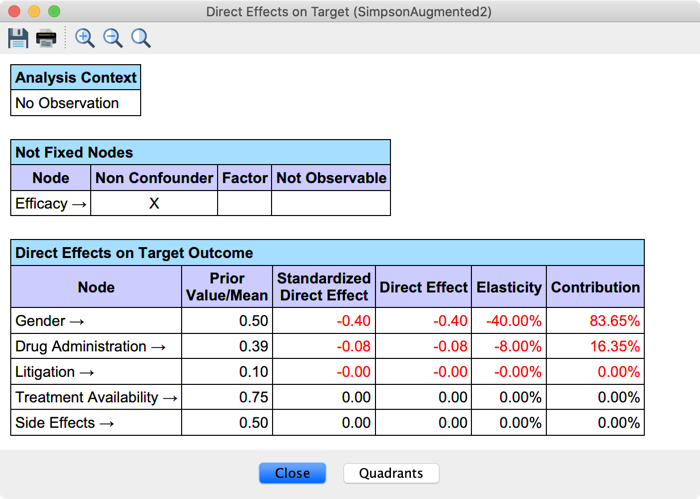Select the Litigation node cell
The width and height of the screenshot is (700, 499).
pyautogui.click(x=96, y=372)
